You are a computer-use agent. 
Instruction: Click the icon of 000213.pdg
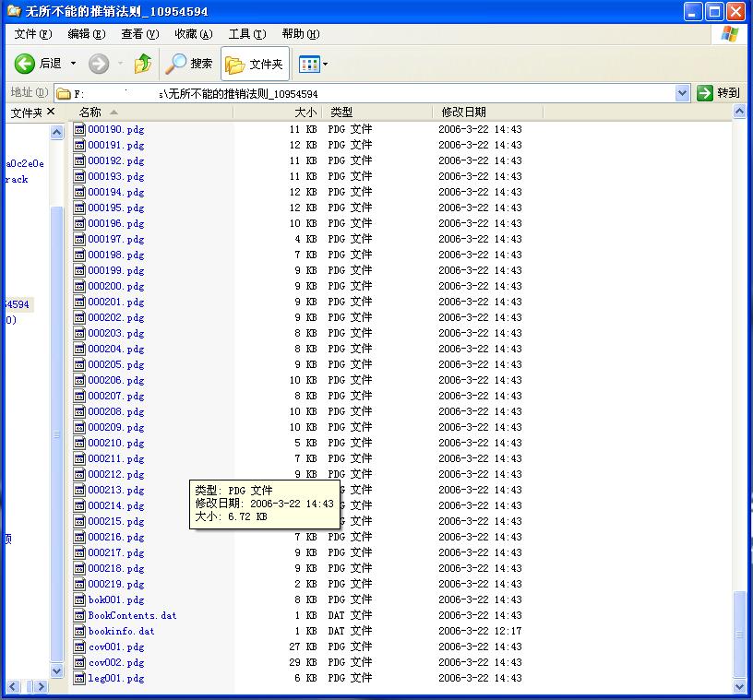(x=79, y=490)
